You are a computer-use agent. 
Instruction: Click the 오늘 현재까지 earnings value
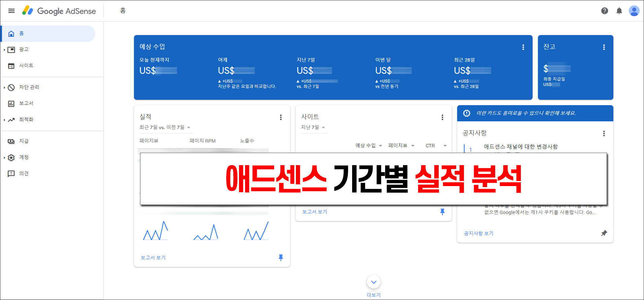pos(158,70)
